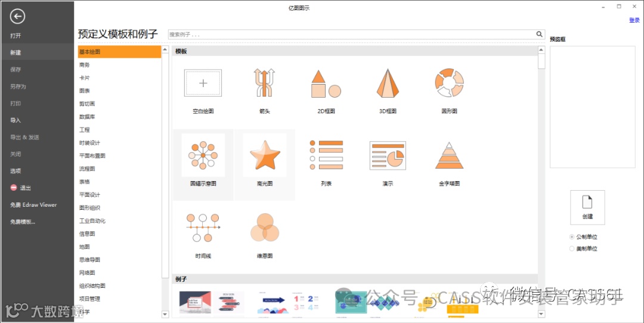
Task: Click category list scroll-down arrow
Action: [165, 315]
